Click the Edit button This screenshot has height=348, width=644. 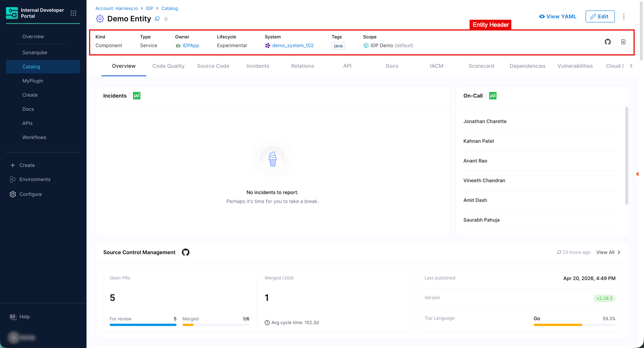600,16
